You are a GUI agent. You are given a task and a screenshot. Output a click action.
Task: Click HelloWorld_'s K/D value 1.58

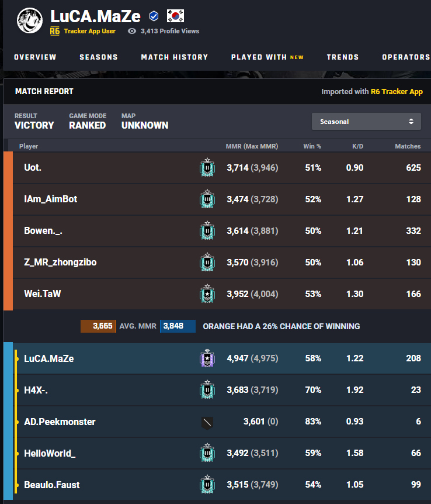click(x=355, y=453)
